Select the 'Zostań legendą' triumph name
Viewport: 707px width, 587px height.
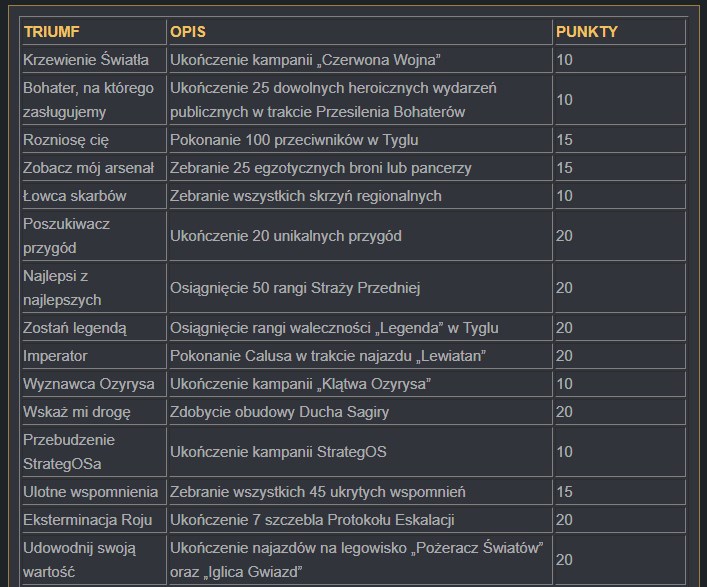[75, 328]
